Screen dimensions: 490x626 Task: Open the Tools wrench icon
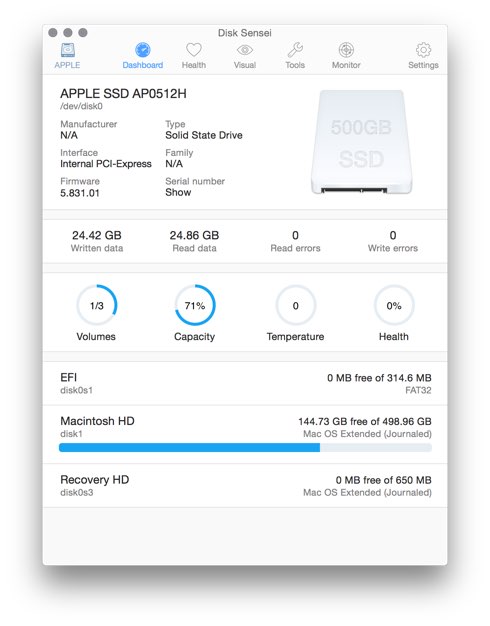295,50
